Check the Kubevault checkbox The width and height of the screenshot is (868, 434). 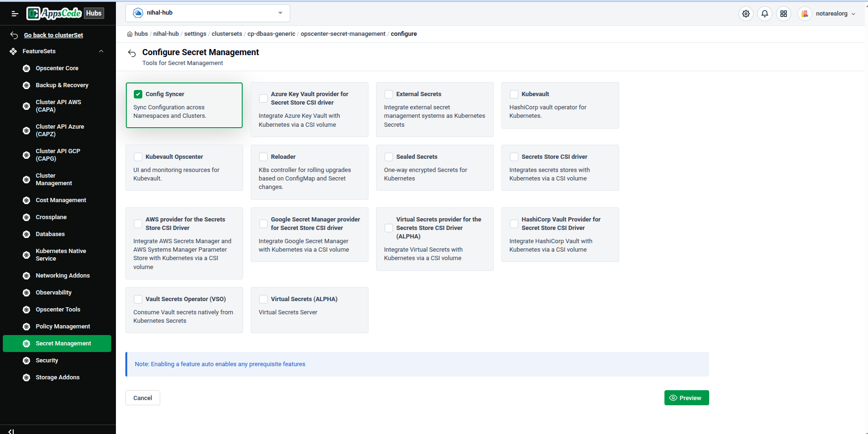pyautogui.click(x=514, y=94)
